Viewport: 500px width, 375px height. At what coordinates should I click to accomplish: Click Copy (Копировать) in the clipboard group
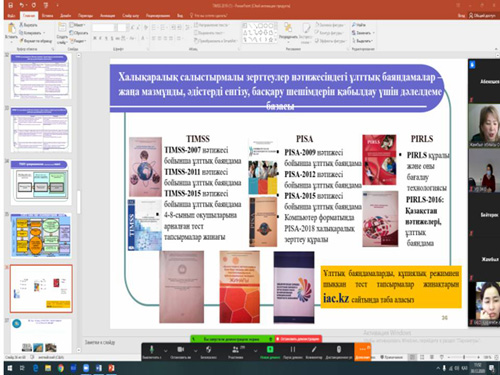click(x=30, y=33)
